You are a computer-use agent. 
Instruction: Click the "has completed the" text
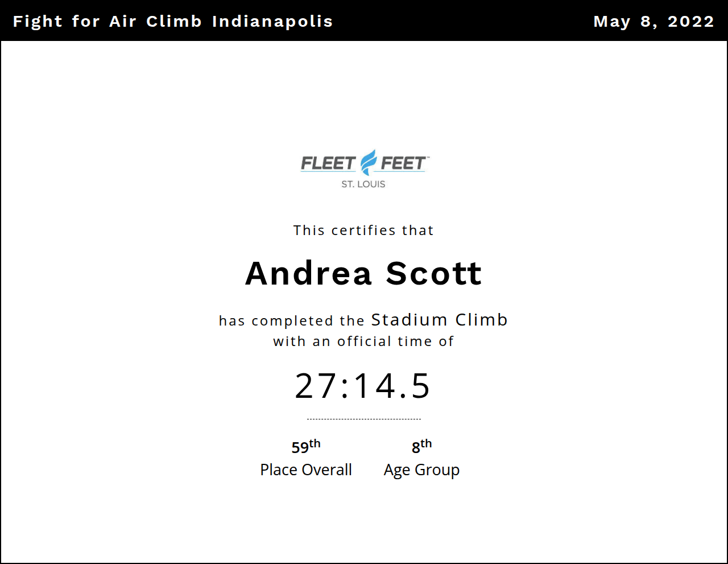[x=292, y=321]
